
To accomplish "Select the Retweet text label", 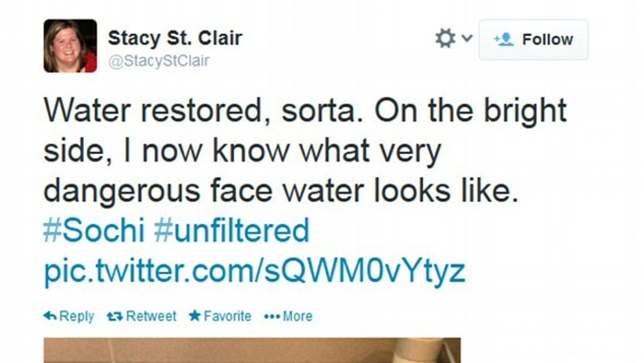I will pos(151,316).
